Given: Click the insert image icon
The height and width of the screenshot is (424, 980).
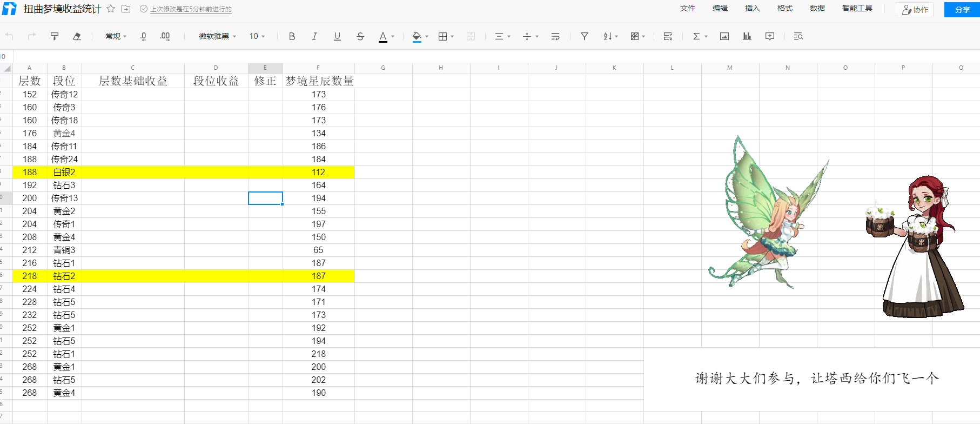Looking at the screenshot, I should coord(724,36).
